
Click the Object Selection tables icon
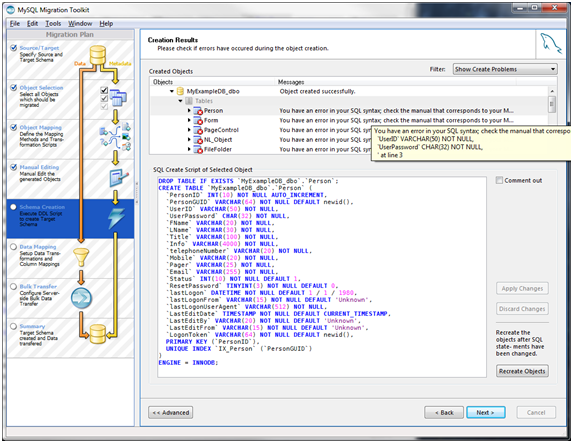(118, 98)
